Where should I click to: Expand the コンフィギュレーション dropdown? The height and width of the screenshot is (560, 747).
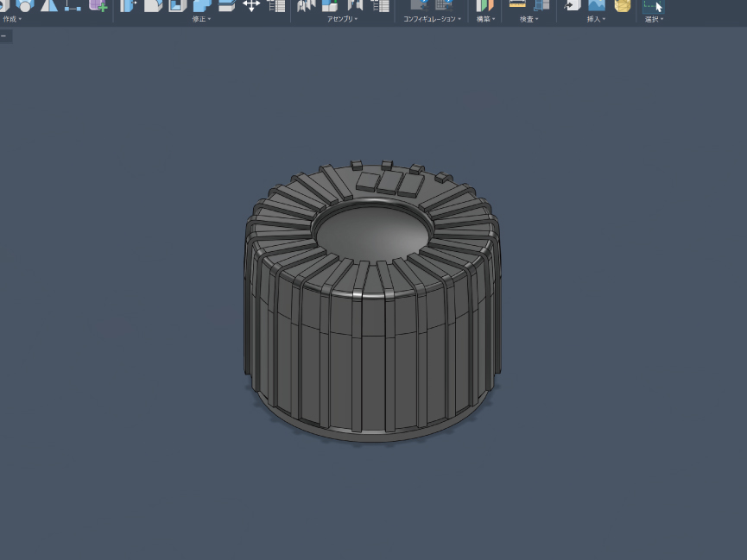point(432,19)
